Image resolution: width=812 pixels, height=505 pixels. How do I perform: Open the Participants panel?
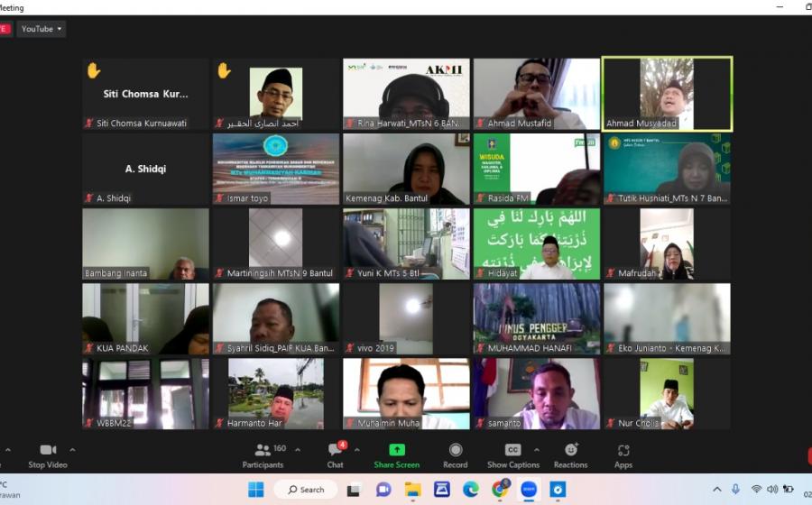click(263, 454)
